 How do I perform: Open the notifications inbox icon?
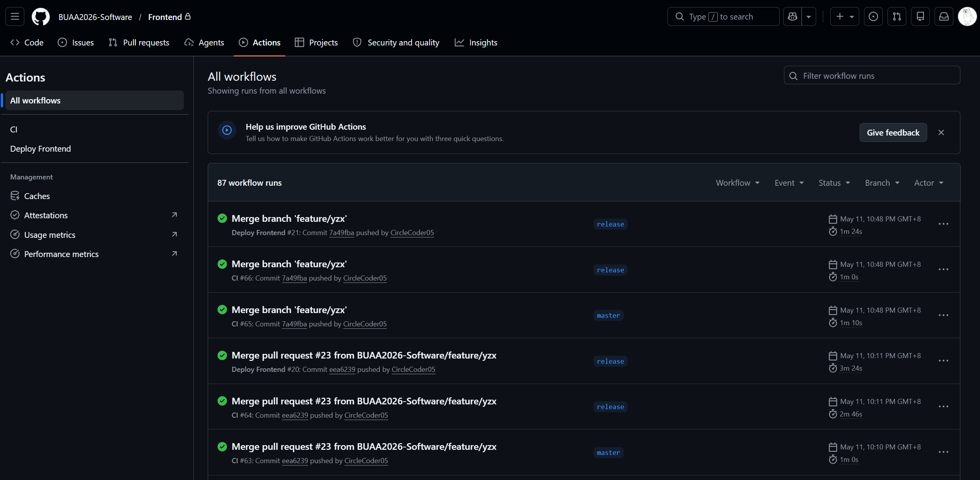(x=944, y=16)
